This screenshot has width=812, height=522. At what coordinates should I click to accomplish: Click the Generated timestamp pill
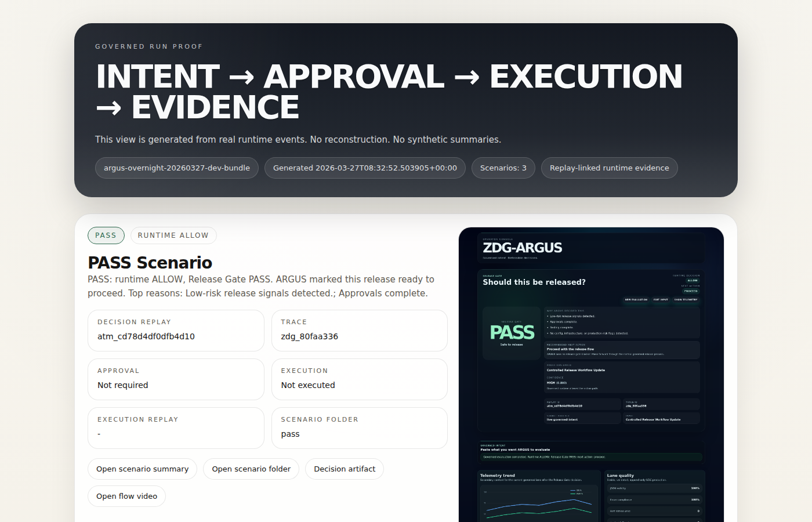point(365,168)
